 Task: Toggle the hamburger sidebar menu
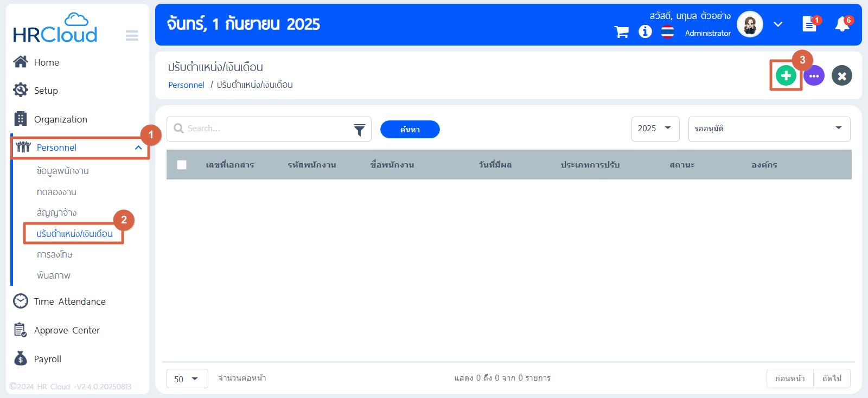132,36
